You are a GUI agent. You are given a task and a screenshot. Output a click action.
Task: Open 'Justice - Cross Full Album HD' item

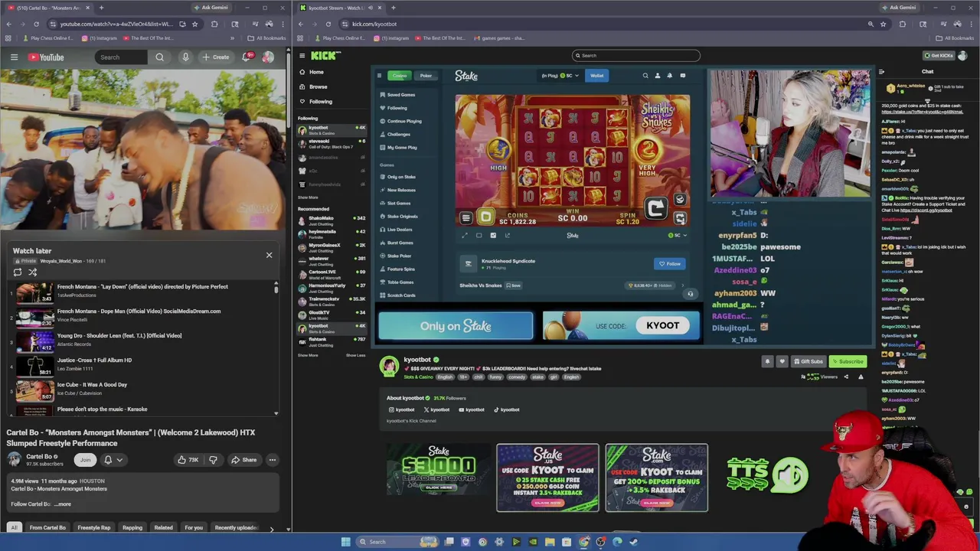pyautogui.click(x=142, y=364)
